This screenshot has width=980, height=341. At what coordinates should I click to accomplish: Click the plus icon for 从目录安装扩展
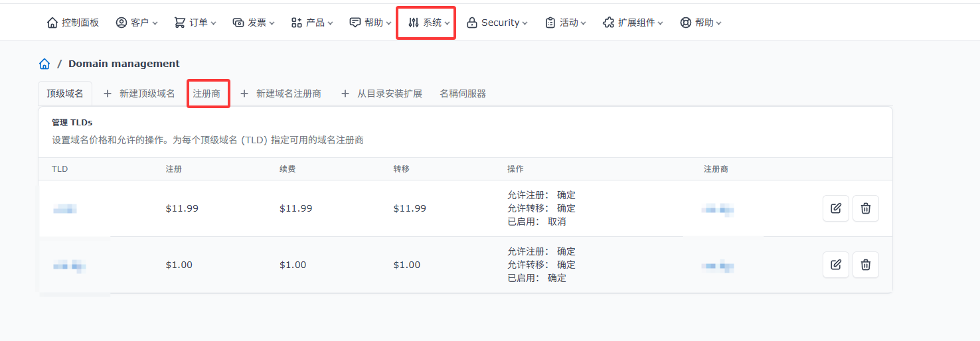pos(345,94)
